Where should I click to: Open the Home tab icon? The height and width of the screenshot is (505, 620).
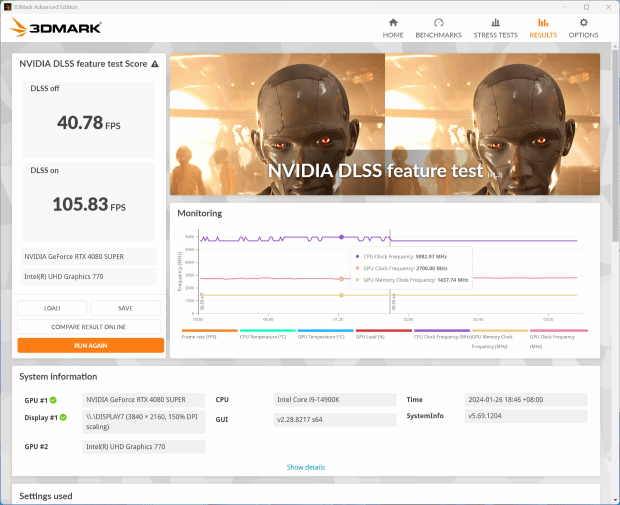coord(393,23)
